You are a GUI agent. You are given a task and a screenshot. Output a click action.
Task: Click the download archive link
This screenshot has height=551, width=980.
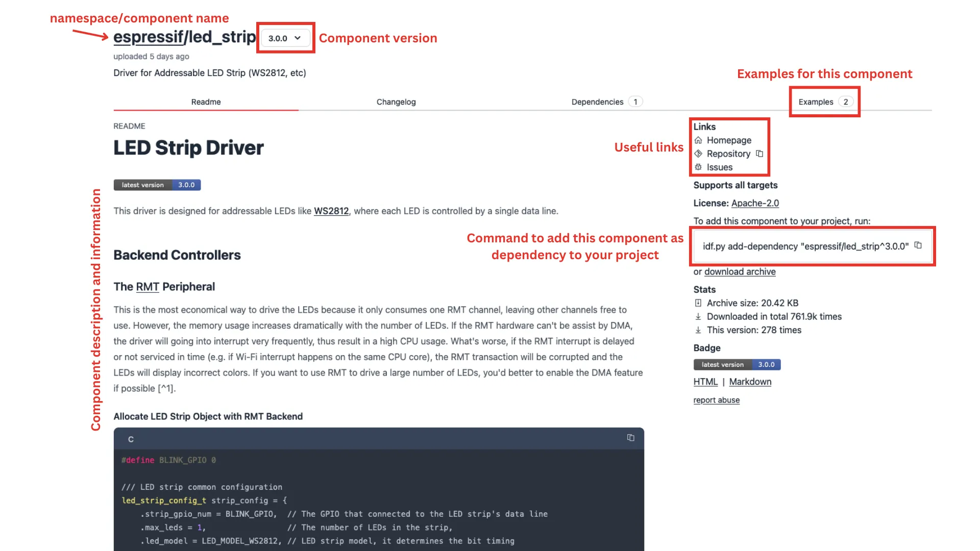(x=740, y=272)
